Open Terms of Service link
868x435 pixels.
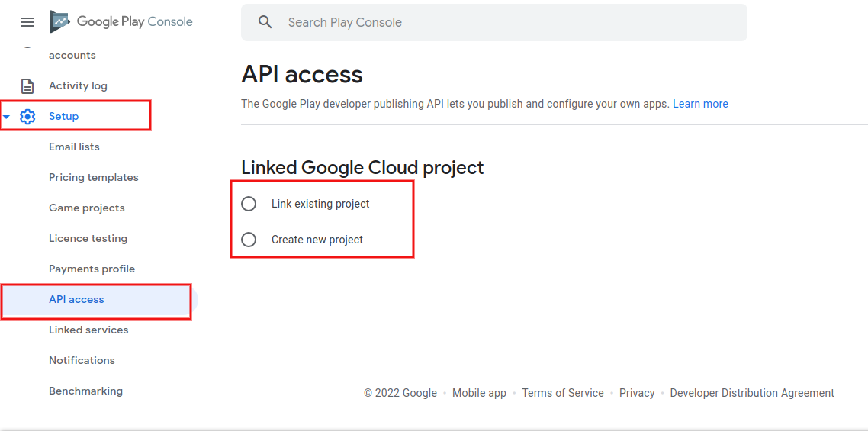[562, 393]
